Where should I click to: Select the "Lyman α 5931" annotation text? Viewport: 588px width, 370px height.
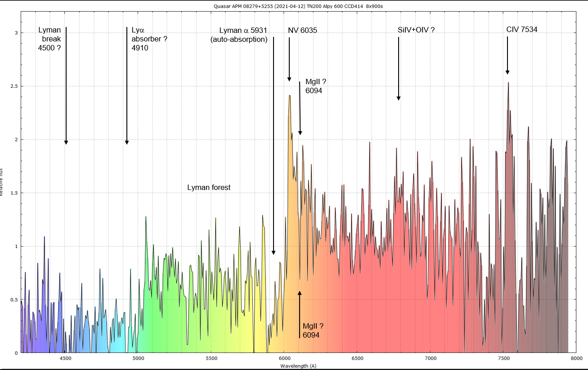[x=243, y=31]
